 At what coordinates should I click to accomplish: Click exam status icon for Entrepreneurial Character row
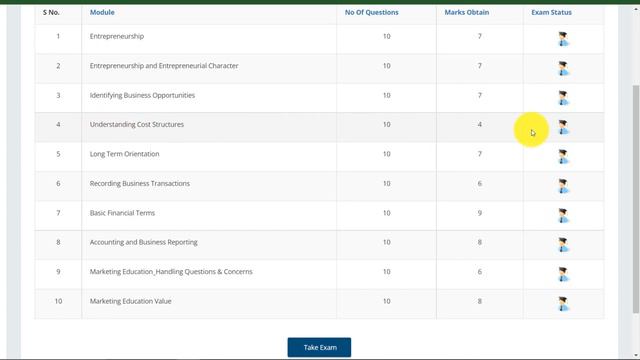click(563, 68)
